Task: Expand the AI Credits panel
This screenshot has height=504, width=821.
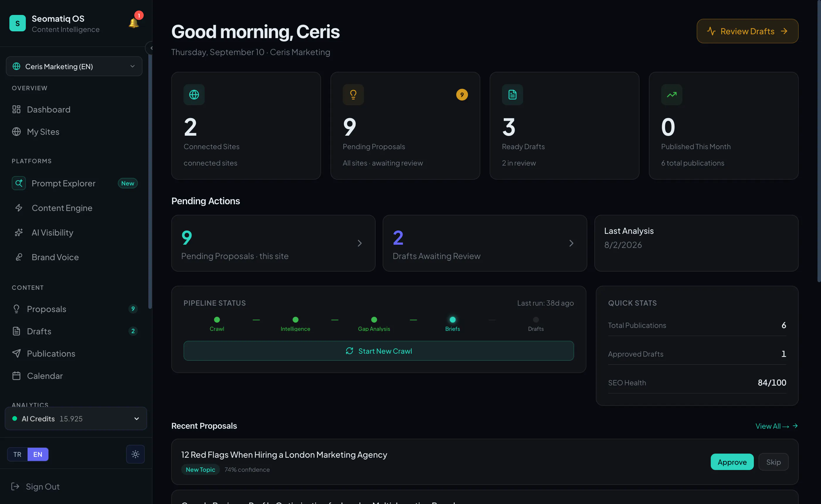Action: pyautogui.click(x=76, y=419)
